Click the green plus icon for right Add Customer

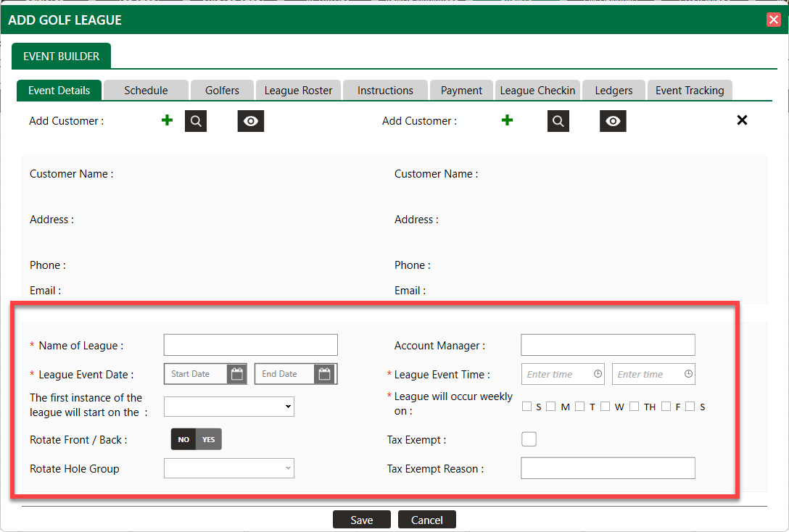click(507, 120)
